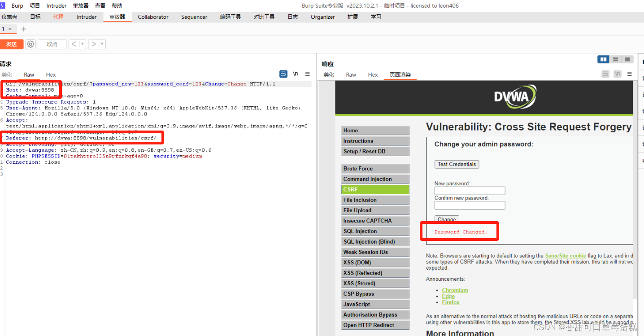Open Repeater settings with the gear icon
The width and height of the screenshot is (644, 336).
pyautogui.click(x=30, y=44)
